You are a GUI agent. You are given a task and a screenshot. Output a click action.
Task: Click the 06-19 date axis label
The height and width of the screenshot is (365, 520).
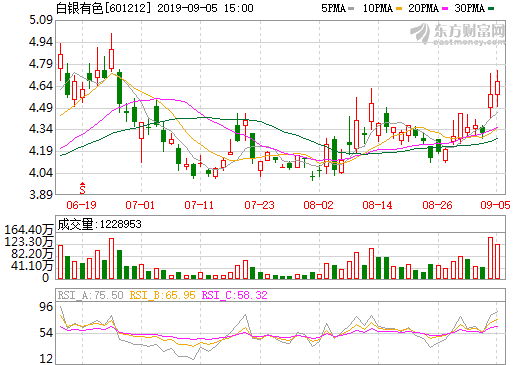pyautogui.click(x=81, y=205)
